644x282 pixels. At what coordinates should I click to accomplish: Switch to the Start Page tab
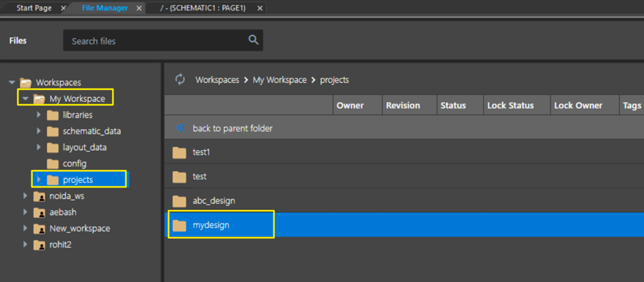(x=34, y=8)
